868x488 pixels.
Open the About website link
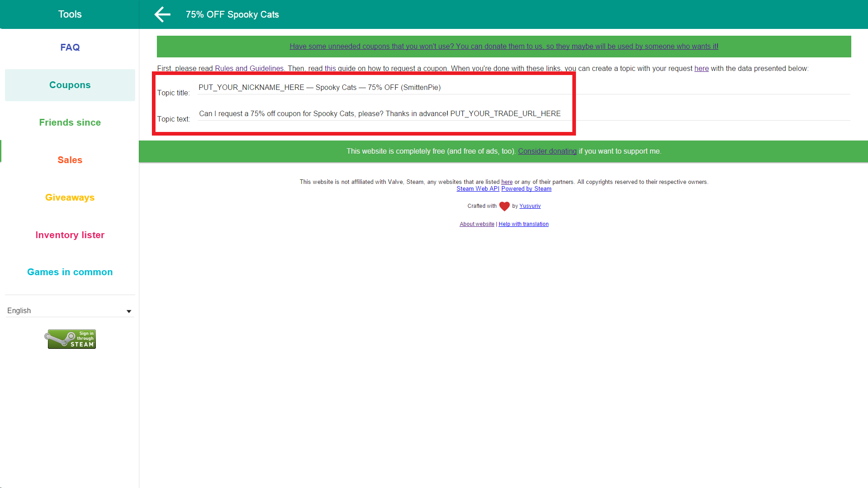pos(476,224)
